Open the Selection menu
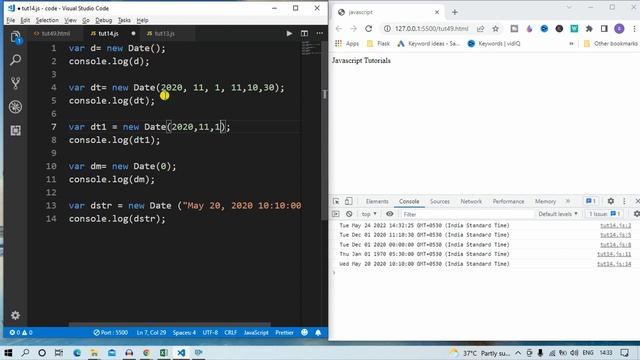The width and height of the screenshot is (640, 360). (47, 20)
